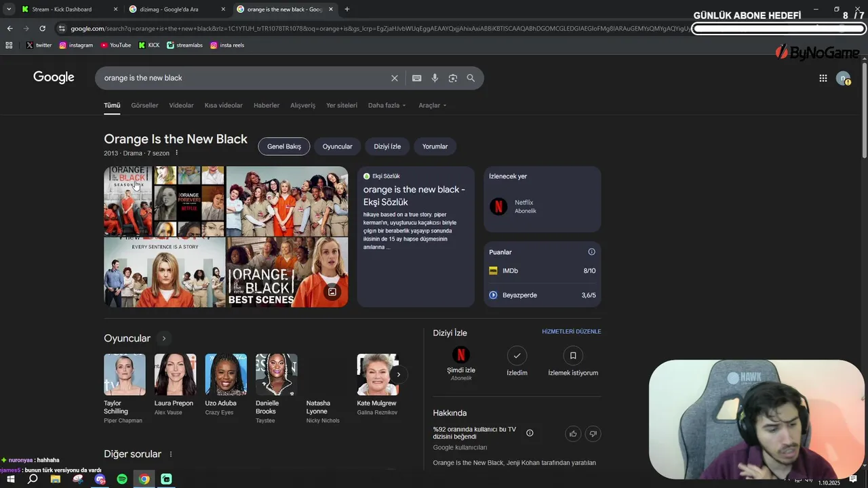The height and width of the screenshot is (488, 868).
Task: Select the Diziyi İzle chip
Action: pos(387,146)
